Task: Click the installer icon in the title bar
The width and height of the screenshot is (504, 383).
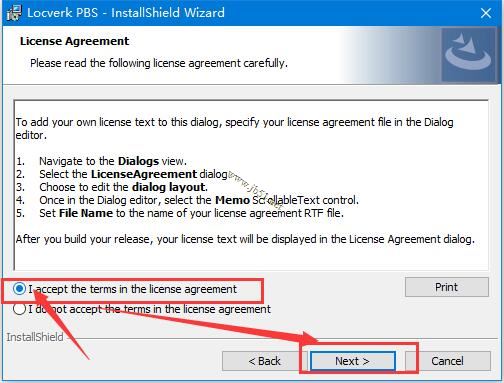Action: [x=14, y=12]
